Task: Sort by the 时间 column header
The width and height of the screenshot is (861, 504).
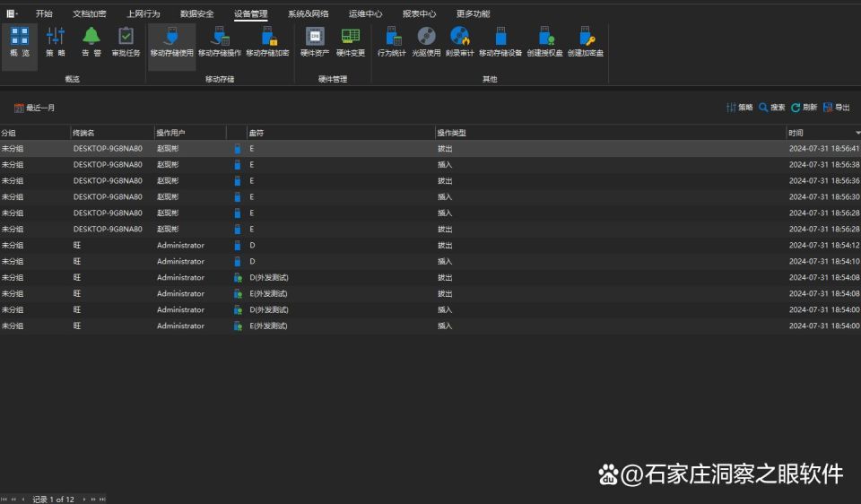Action: (823, 133)
